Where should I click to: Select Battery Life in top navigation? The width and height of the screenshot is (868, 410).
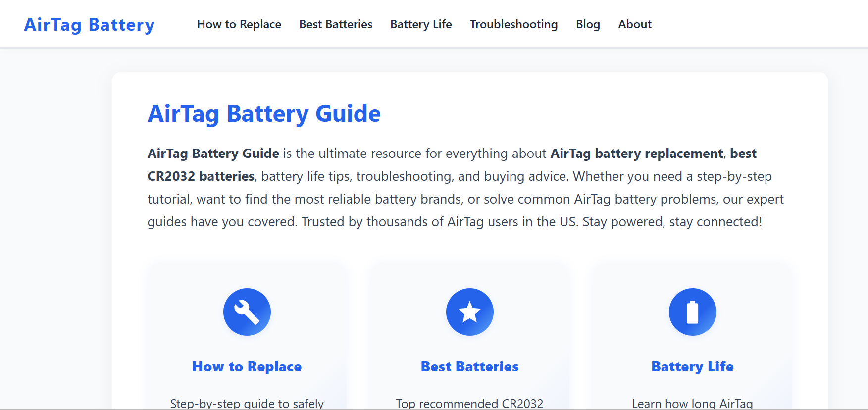(x=421, y=24)
